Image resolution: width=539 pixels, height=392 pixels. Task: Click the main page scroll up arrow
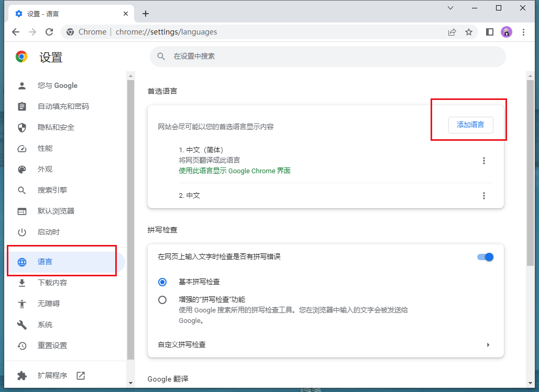coord(530,75)
